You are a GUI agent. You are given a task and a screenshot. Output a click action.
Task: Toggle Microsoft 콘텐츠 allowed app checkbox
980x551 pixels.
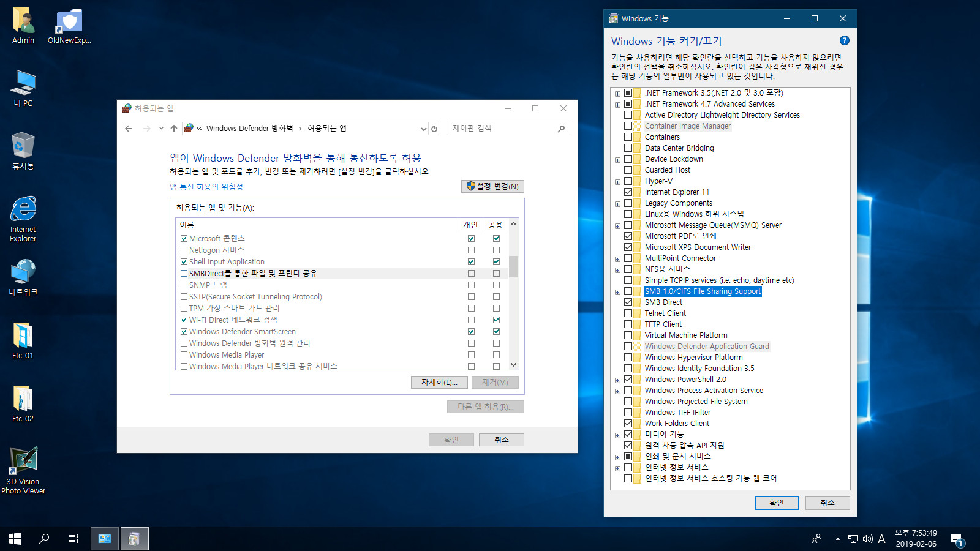[x=184, y=239]
